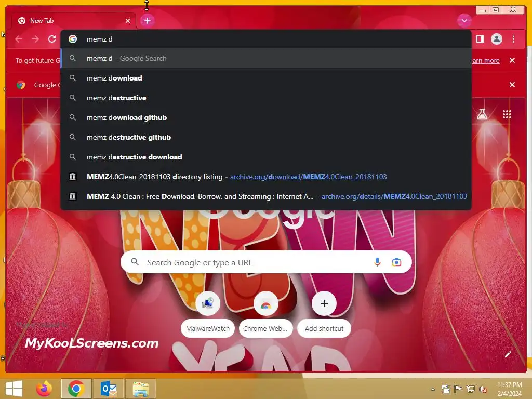Search by image with the Lens camera icon

(x=396, y=262)
